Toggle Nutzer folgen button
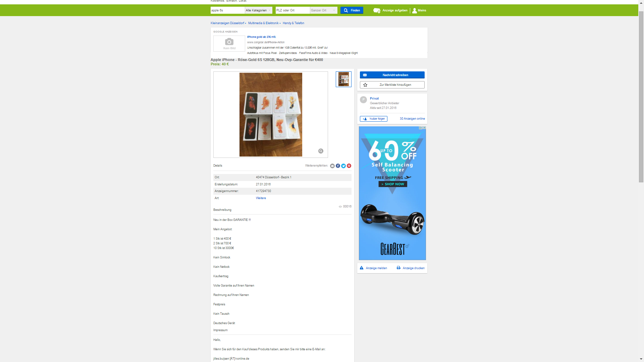Image resolution: width=644 pixels, height=362 pixels. pyautogui.click(x=373, y=119)
